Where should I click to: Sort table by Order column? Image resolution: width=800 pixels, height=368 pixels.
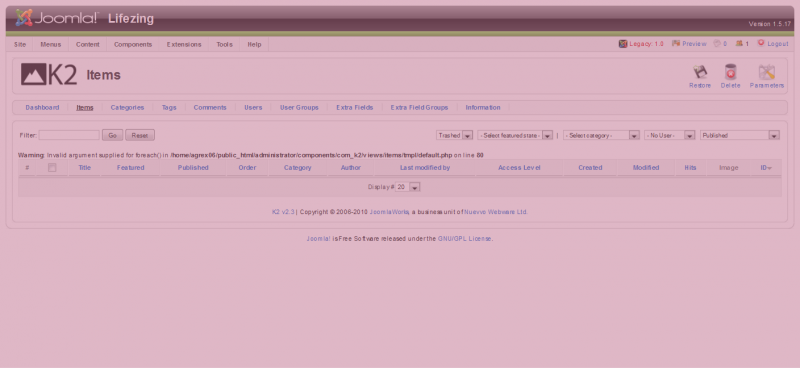tap(247, 168)
